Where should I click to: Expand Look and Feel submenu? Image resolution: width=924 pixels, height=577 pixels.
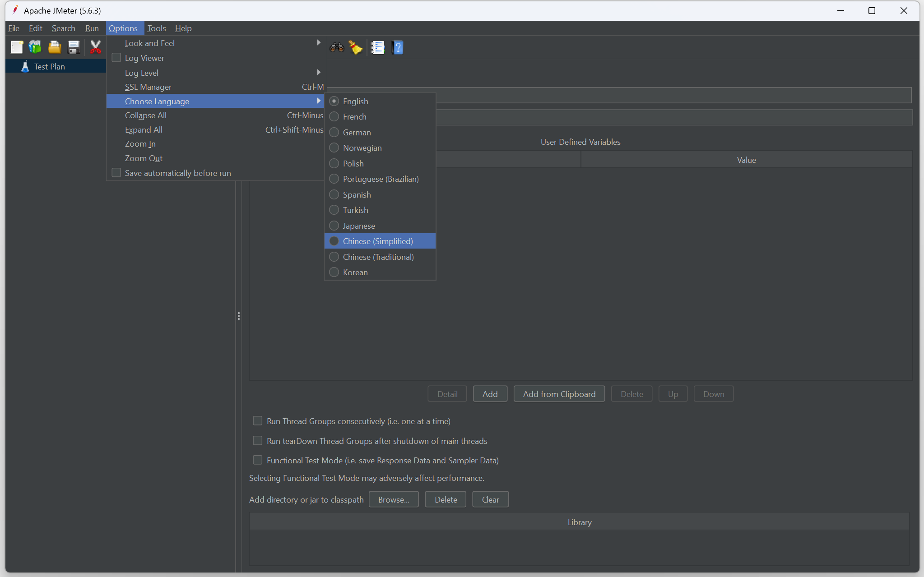[x=216, y=43]
